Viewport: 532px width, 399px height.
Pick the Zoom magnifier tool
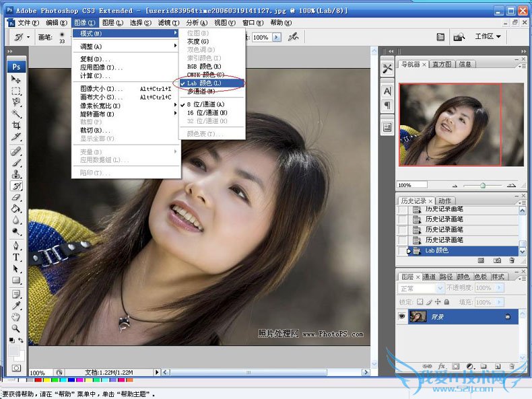[x=16, y=328]
